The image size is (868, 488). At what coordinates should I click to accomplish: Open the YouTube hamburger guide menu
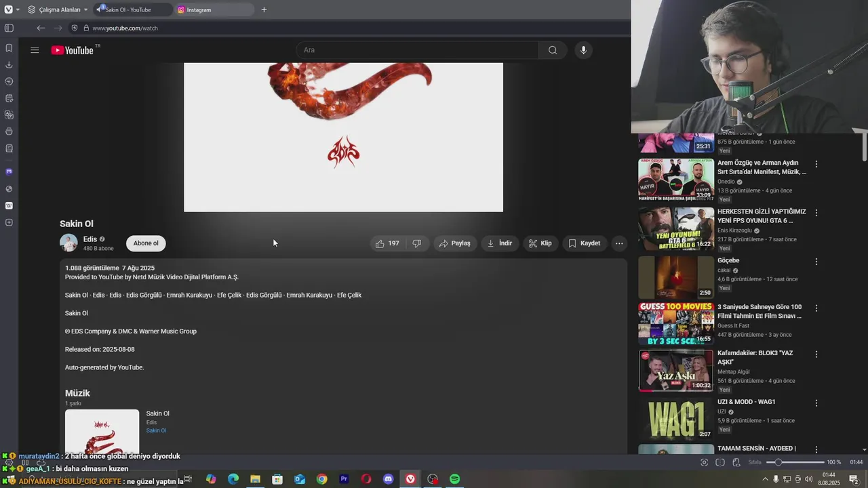tap(35, 50)
